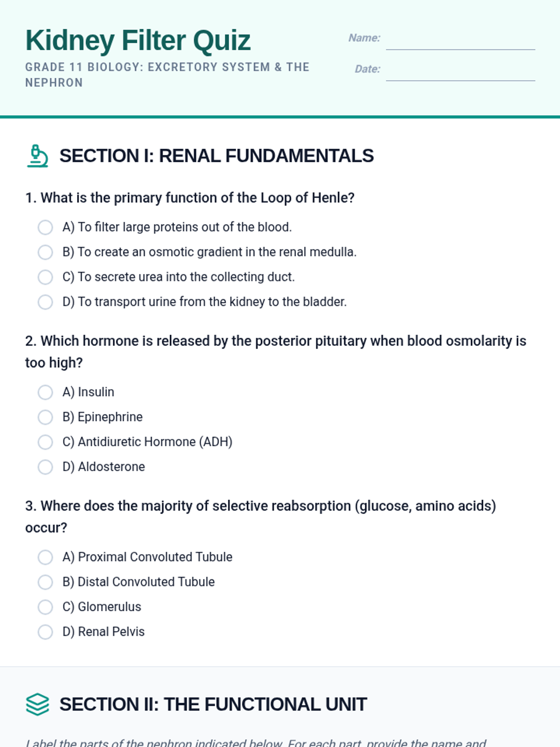Click the Section II: The Functional Unit heading
The image size is (560, 747).
(x=213, y=704)
